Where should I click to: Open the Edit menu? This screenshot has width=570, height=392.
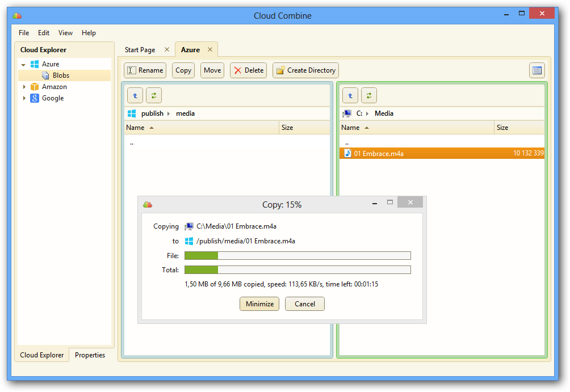pyautogui.click(x=43, y=33)
